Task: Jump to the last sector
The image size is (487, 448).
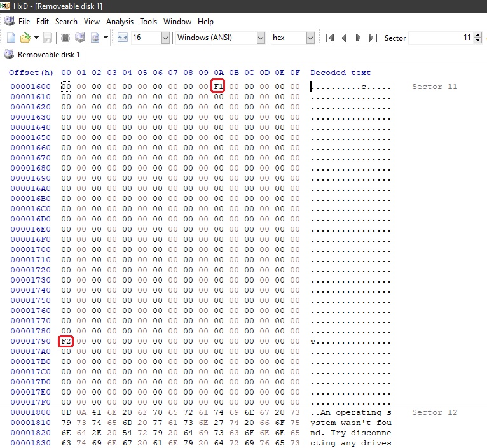Action: 373,38
